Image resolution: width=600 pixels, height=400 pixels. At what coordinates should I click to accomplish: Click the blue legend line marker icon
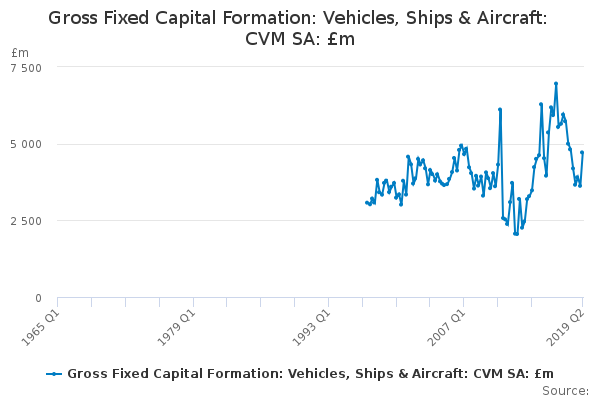(54, 374)
